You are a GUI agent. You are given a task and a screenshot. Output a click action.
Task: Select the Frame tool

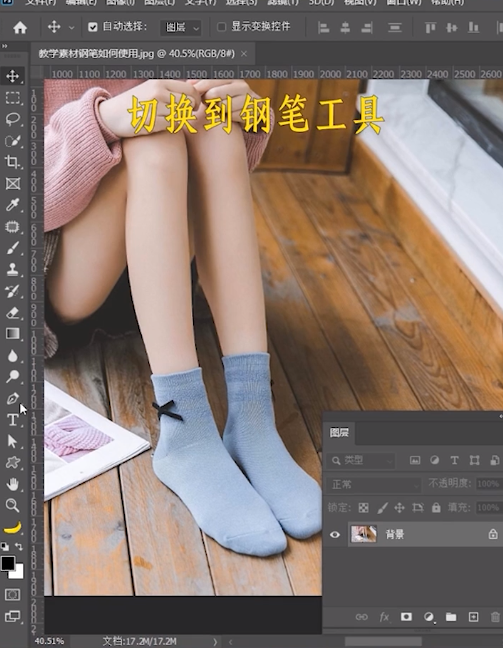(12, 183)
